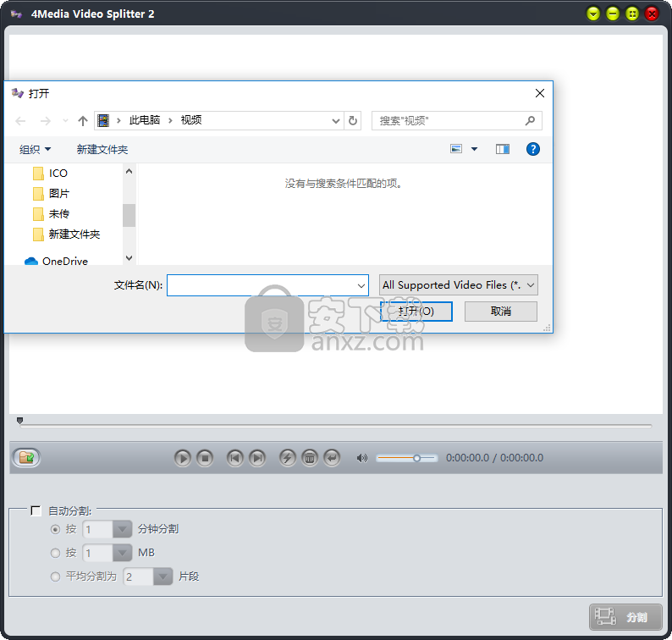Click the 分割 split button
The image size is (672, 640).
coord(625,617)
